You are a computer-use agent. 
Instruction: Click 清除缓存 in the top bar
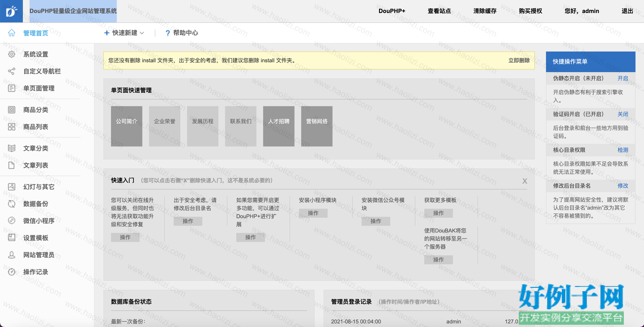point(485,11)
